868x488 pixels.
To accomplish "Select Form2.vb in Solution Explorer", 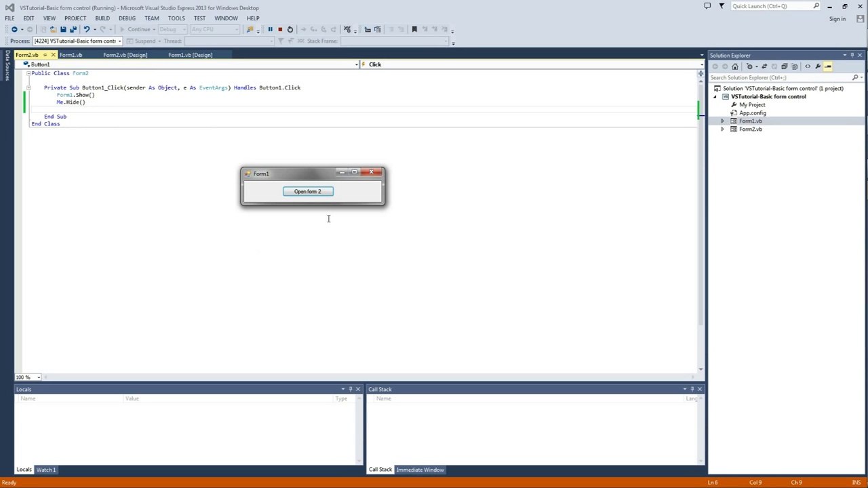I will (751, 129).
